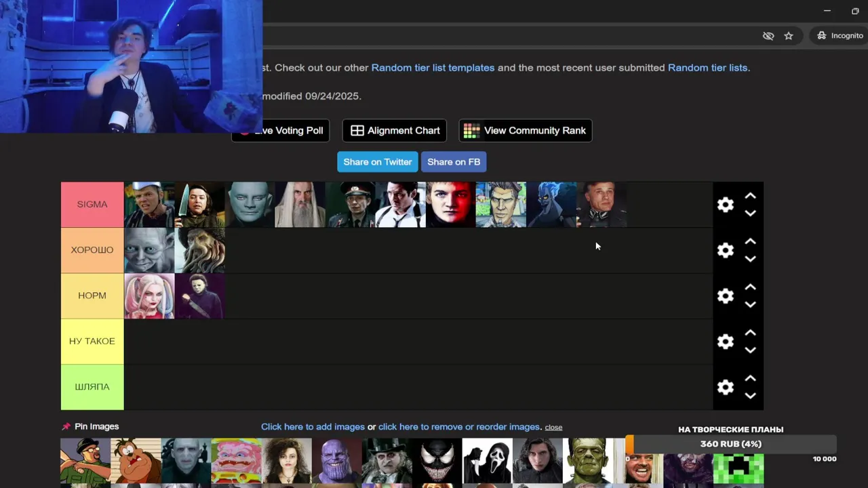
Task: Select Handsome Jack cartoon image in SIGMA row
Action: tap(501, 205)
